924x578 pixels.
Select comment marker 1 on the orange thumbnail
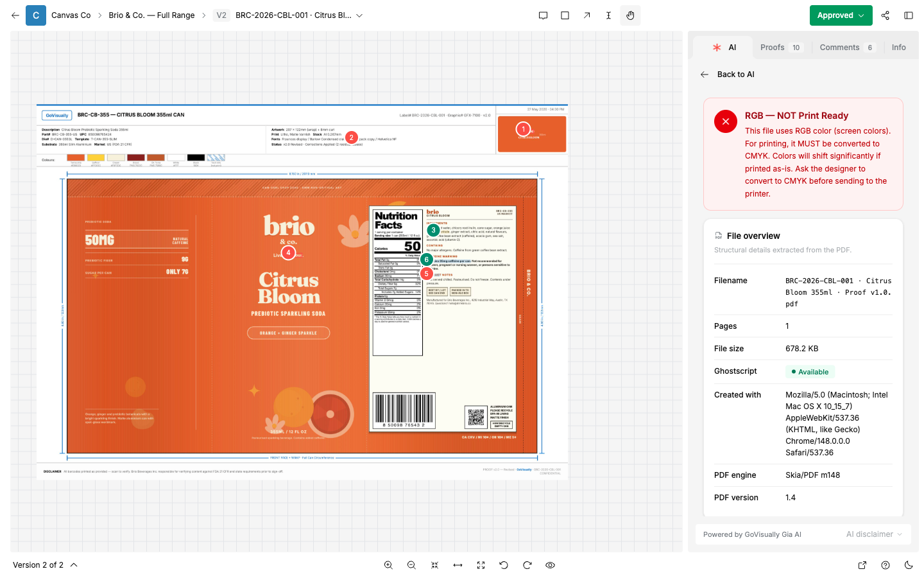[x=524, y=129]
